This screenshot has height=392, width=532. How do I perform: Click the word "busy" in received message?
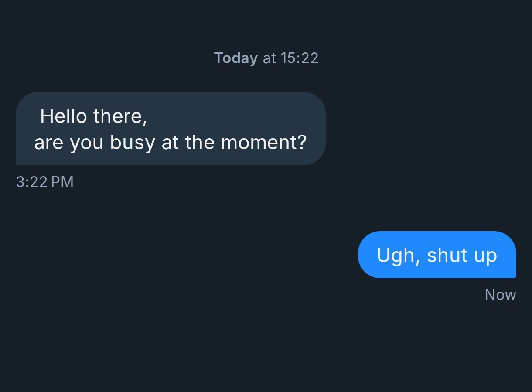coord(132,143)
